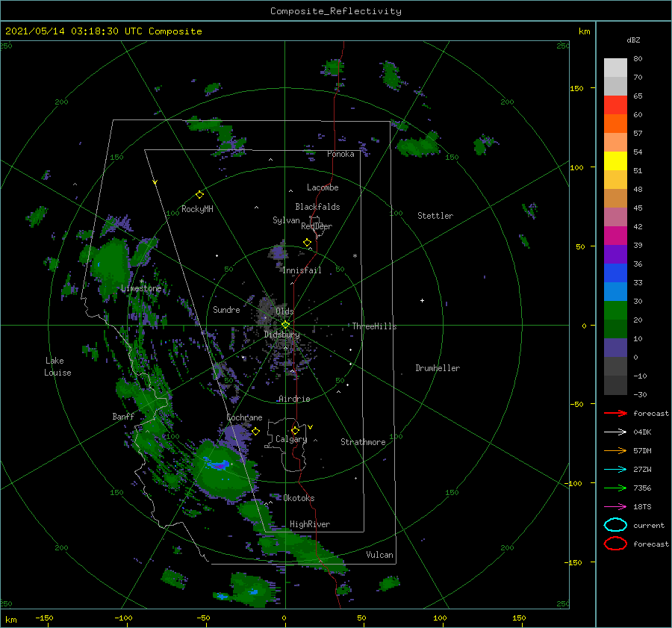The width and height of the screenshot is (672, 628).
Task: Select the orange 57DM arrow icon
Action: coord(615,450)
